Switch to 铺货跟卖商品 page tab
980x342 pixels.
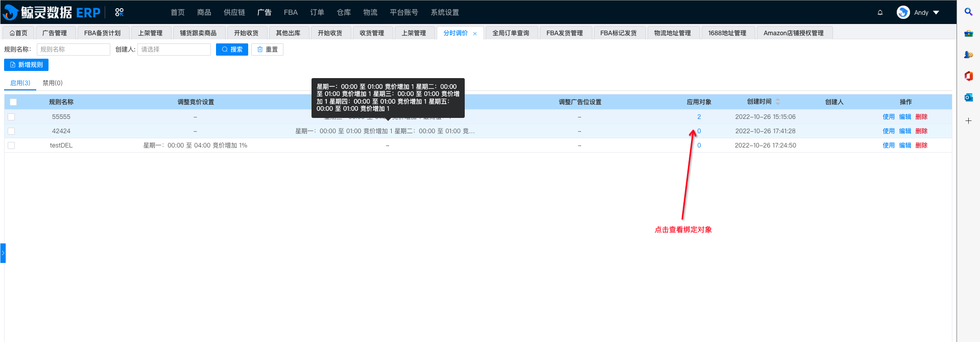(x=198, y=33)
